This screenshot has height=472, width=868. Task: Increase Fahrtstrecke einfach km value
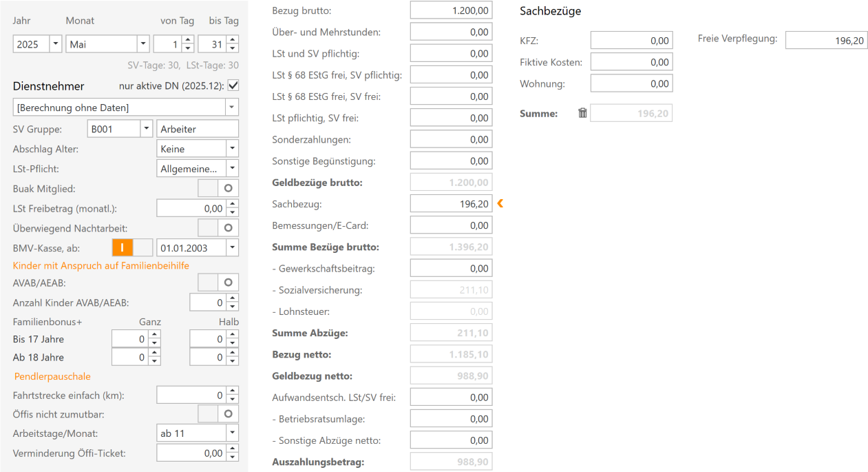(233, 391)
